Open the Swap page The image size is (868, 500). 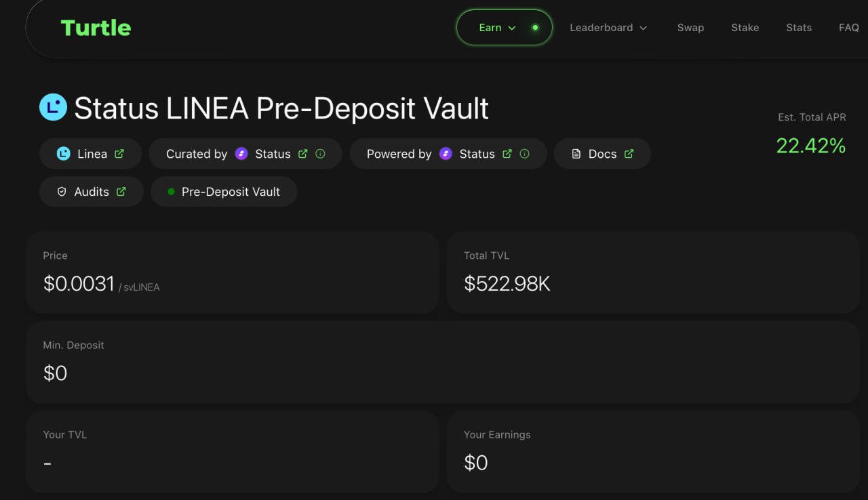point(690,28)
